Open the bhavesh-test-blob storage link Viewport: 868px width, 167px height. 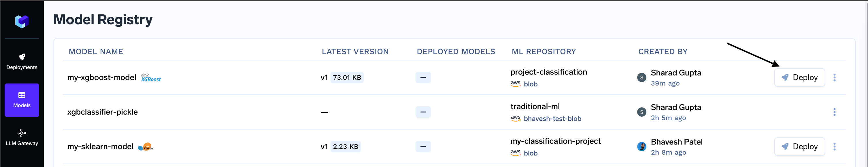(x=552, y=119)
